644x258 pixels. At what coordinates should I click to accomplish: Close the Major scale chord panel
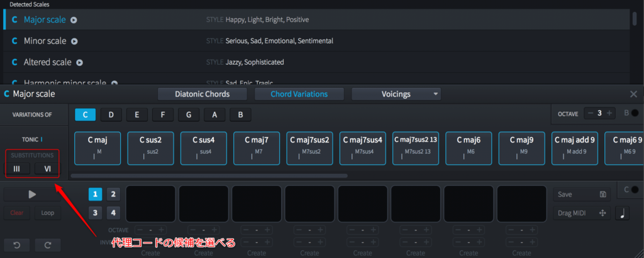[633, 94]
